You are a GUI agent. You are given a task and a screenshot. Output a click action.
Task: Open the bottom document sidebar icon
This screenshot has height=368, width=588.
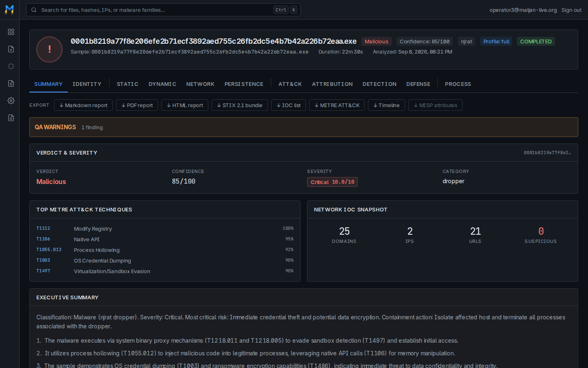(x=11, y=118)
